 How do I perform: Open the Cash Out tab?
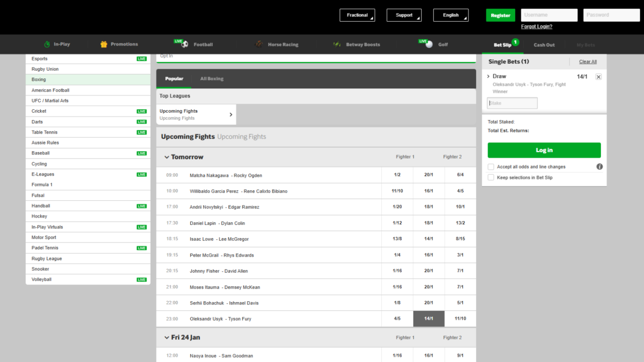tap(544, 45)
